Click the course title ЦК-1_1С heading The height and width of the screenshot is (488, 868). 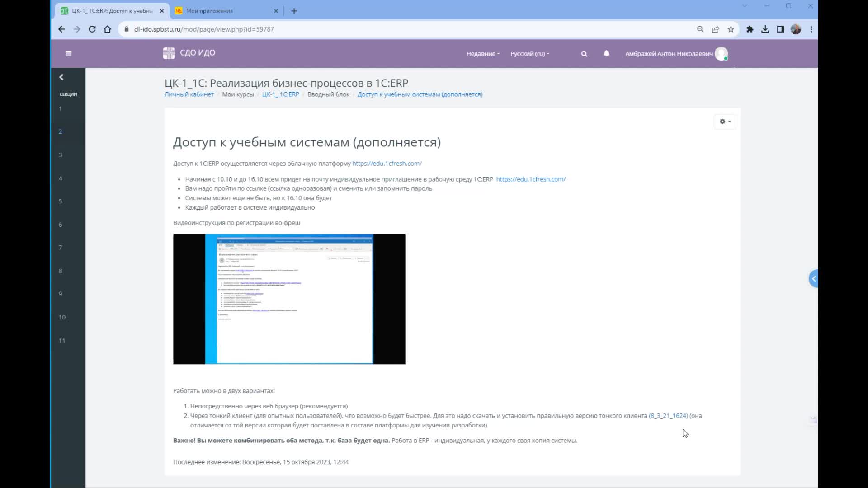[x=286, y=83]
